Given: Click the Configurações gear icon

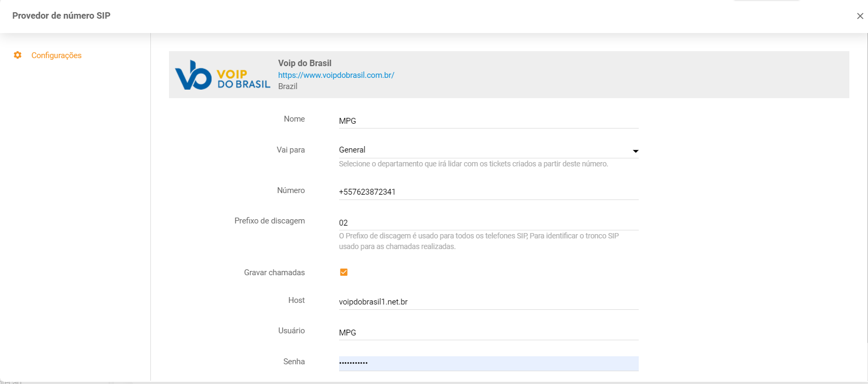Looking at the screenshot, I should [18, 55].
